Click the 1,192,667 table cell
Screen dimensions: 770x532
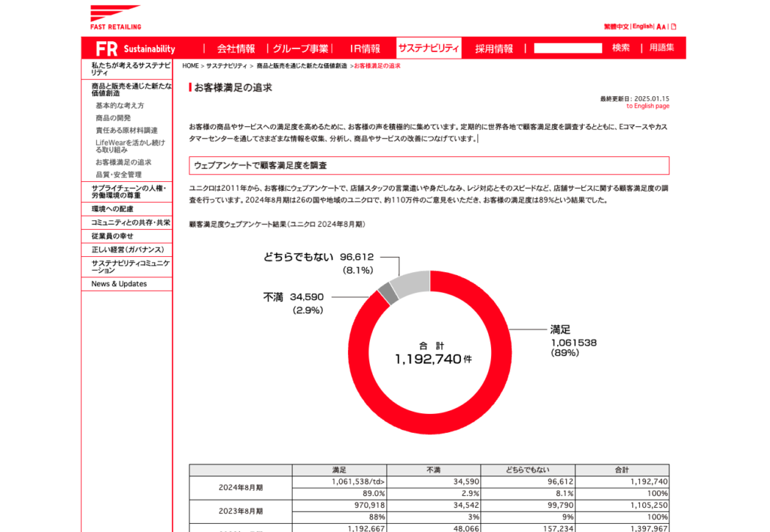pyautogui.click(x=339, y=528)
